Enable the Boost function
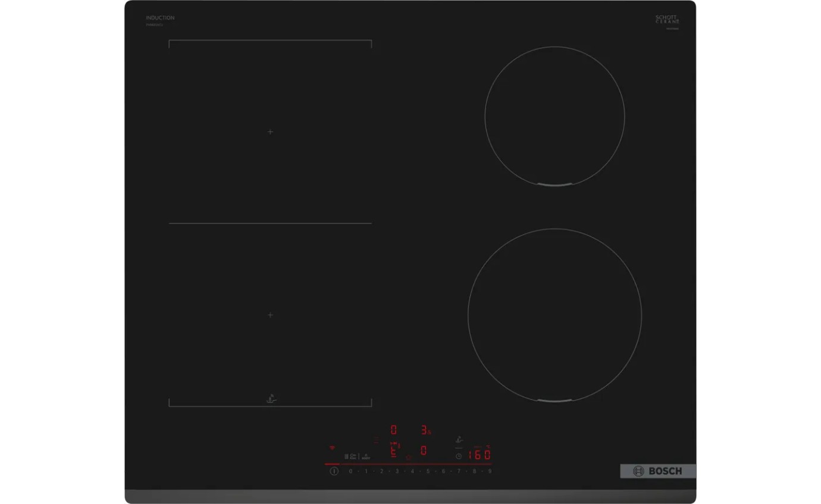 pyautogui.click(x=365, y=457)
